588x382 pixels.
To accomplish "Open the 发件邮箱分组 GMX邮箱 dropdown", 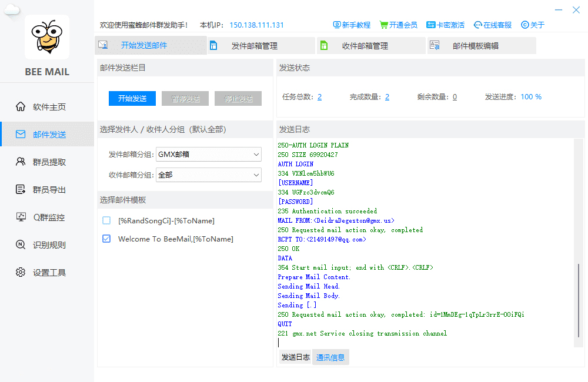I will pos(209,154).
